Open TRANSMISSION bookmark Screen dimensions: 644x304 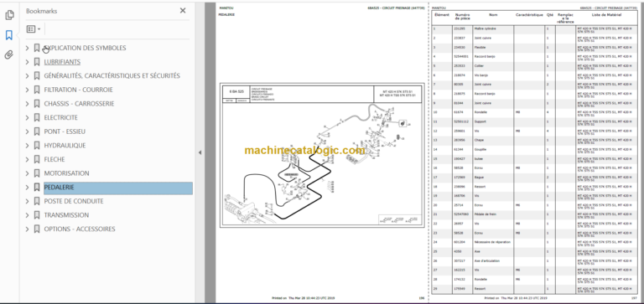(66, 215)
